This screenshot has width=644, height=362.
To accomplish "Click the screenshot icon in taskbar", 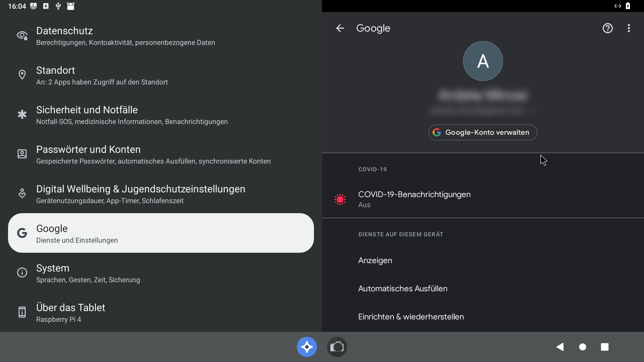I will pyautogui.click(x=337, y=347).
